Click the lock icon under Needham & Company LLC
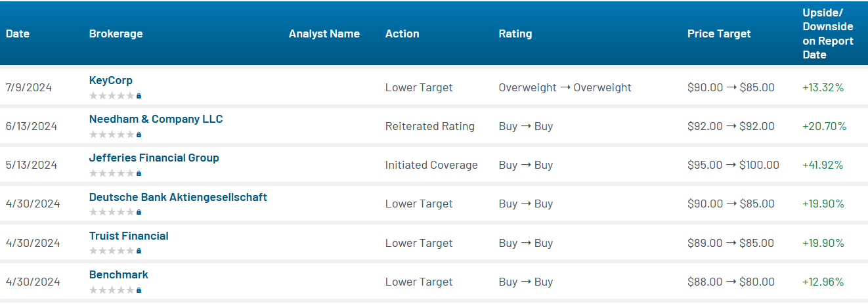The height and width of the screenshot is (304, 868). click(x=139, y=135)
